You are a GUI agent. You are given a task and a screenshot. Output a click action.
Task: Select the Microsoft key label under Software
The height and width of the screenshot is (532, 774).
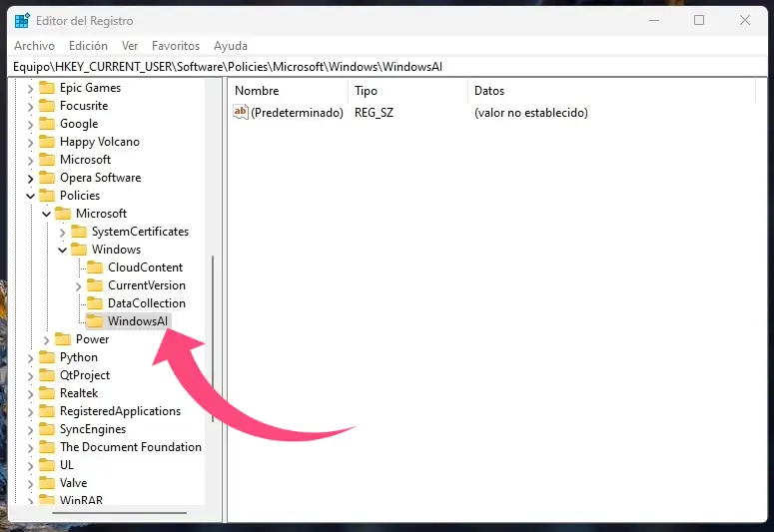[x=85, y=160]
